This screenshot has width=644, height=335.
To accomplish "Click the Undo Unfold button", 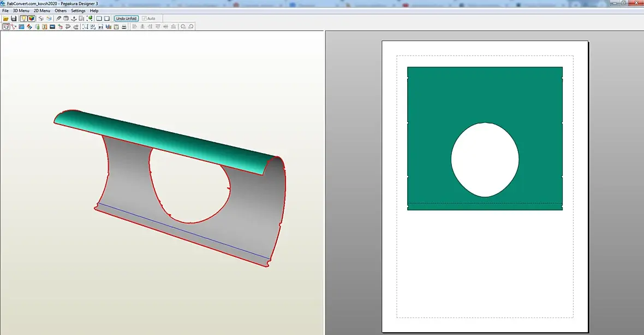I will [x=126, y=19].
